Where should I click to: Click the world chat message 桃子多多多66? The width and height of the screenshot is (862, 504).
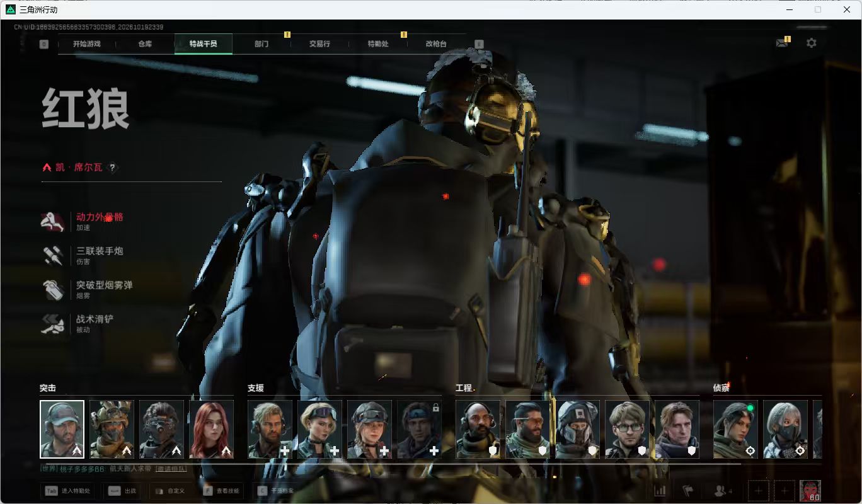pyautogui.click(x=82, y=469)
